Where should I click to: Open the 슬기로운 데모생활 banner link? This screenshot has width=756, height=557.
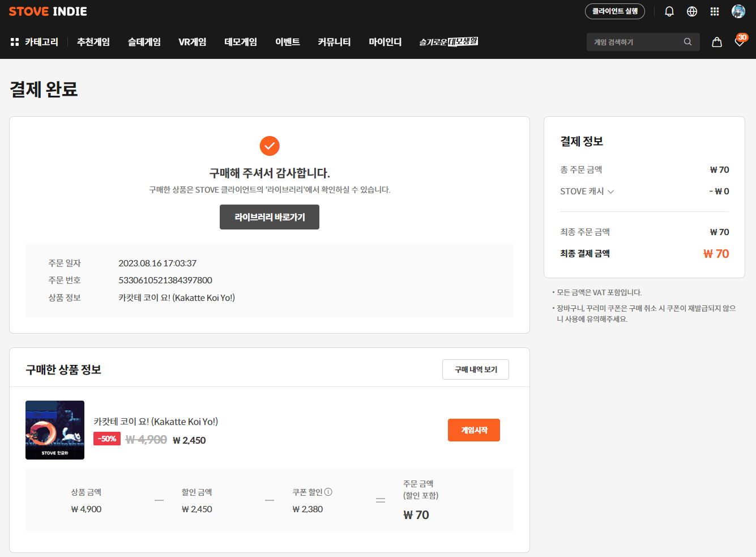tap(449, 42)
